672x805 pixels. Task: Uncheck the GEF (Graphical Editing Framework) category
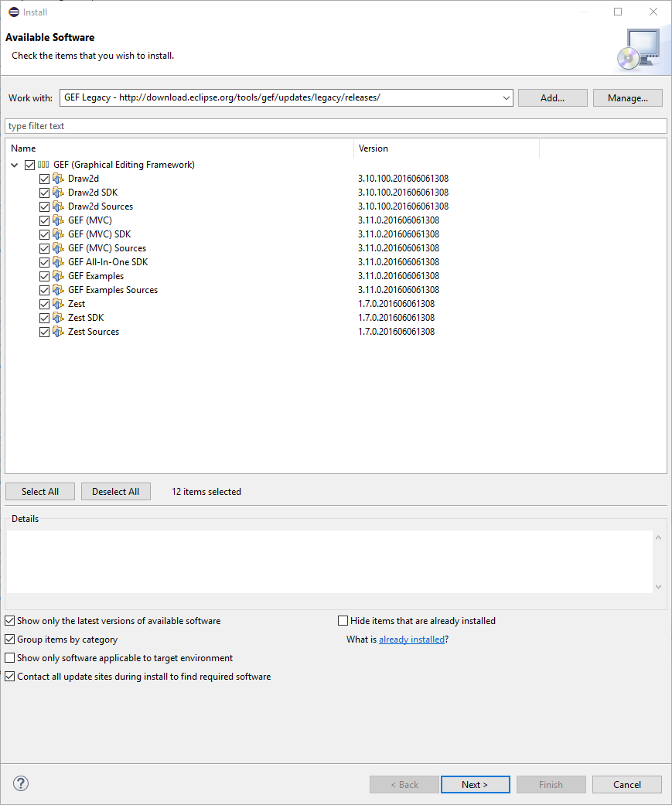click(30, 165)
